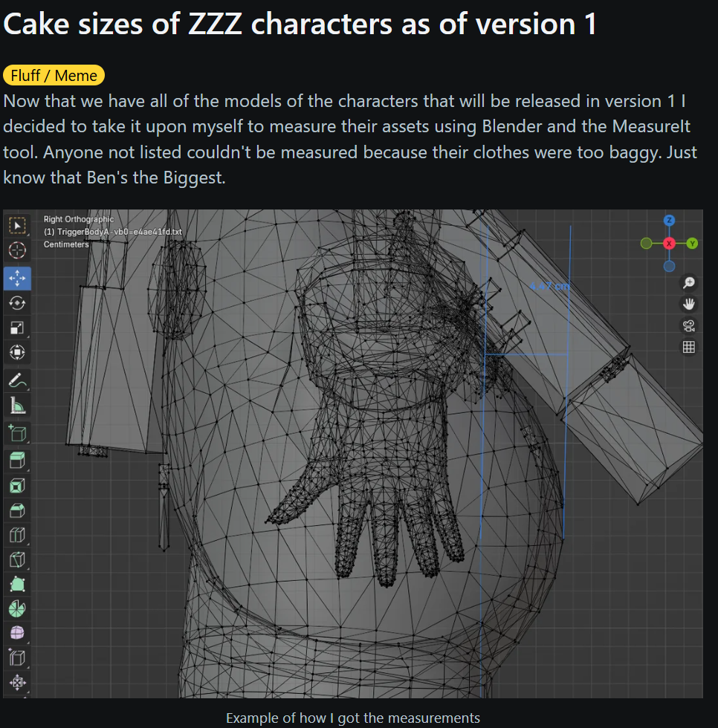The height and width of the screenshot is (728, 718).
Task: Click the '4.47 cm' measurement label
Action: tap(549, 286)
